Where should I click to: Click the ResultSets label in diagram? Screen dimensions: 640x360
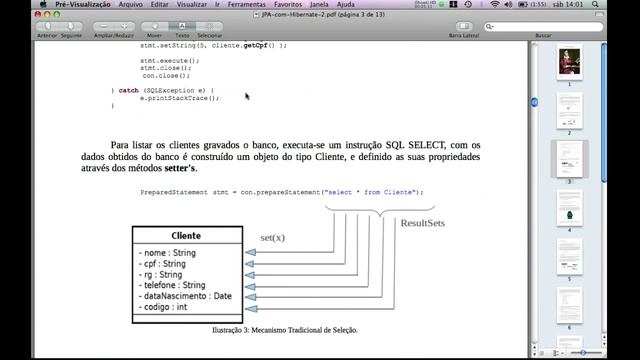coord(422,223)
